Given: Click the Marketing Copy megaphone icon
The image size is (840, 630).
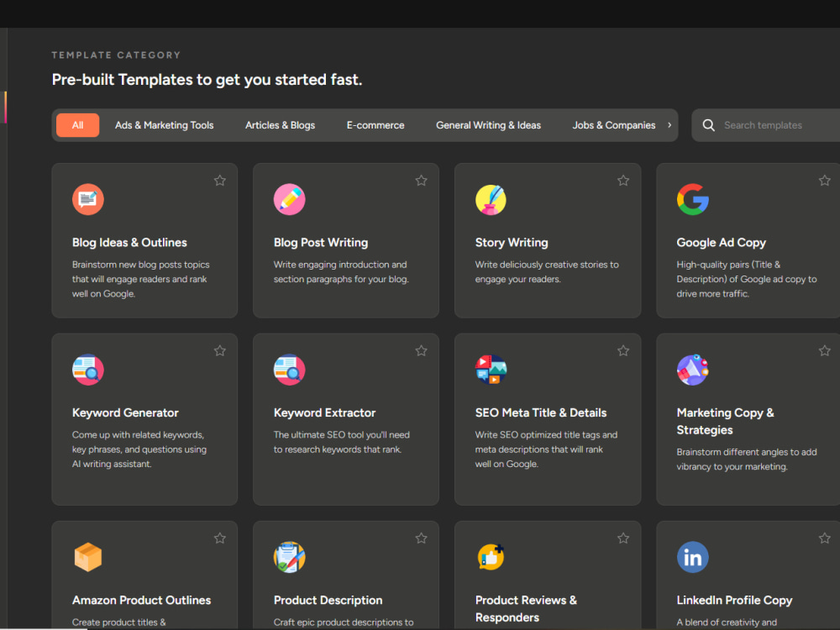Looking at the screenshot, I should (x=693, y=370).
